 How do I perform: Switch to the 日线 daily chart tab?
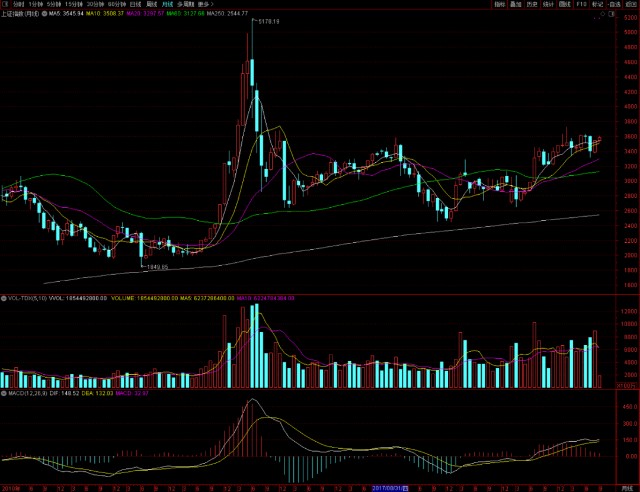135,4
